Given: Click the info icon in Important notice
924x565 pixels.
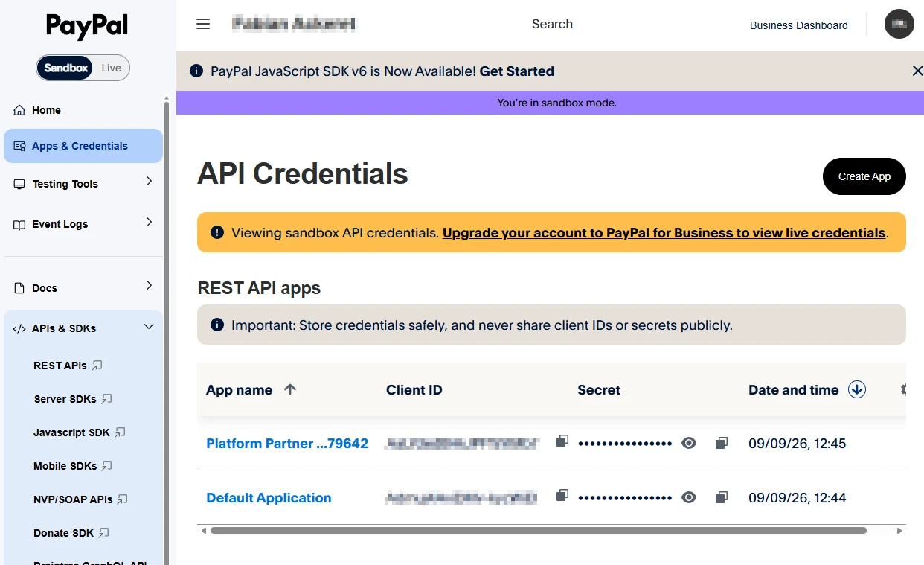Looking at the screenshot, I should tap(217, 325).
